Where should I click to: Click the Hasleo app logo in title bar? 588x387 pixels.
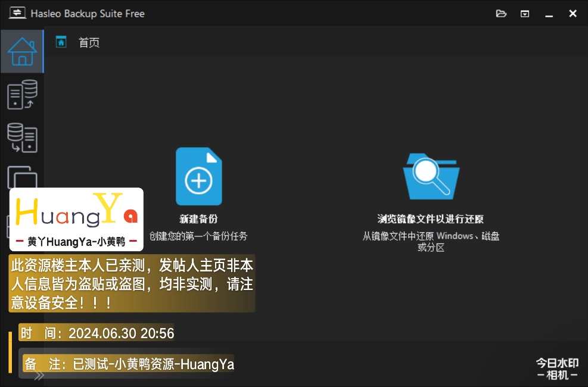pyautogui.click(x=16, y=13)
